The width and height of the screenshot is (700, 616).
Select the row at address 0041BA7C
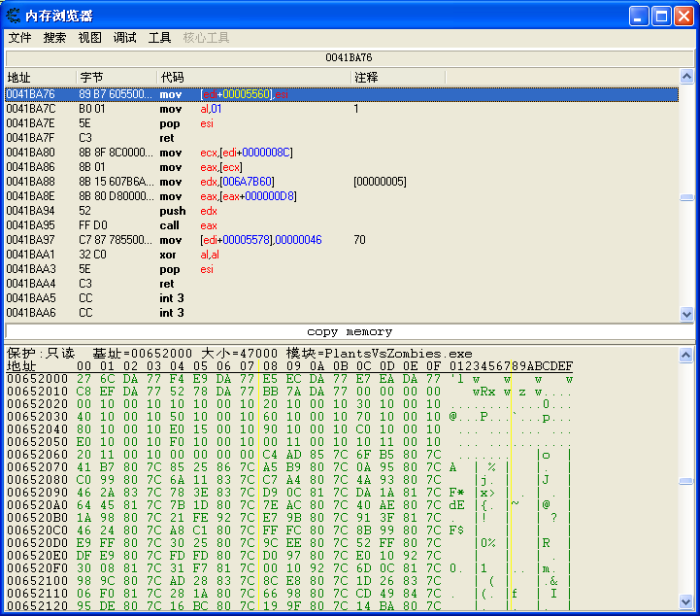pyautogui.click(x=342, y=109)
